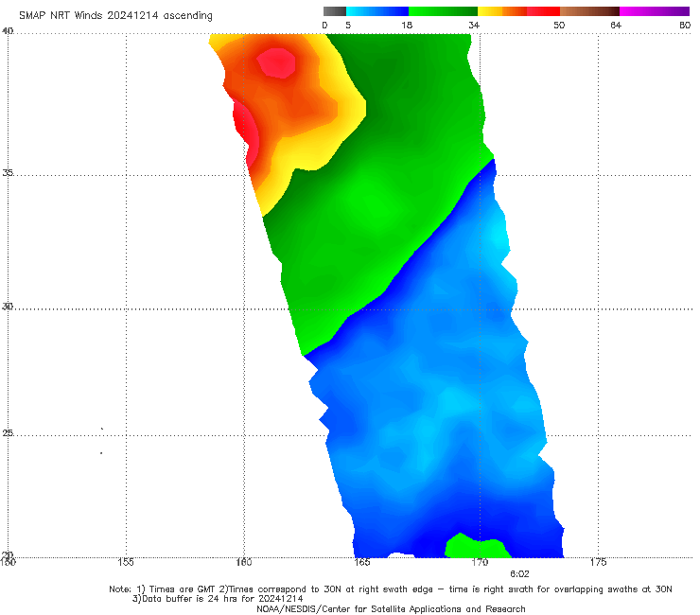700x615 pixels.
Task: Click the title 'SMAP NRT Winds 20241214 ascending'
Action: (115, 15)
